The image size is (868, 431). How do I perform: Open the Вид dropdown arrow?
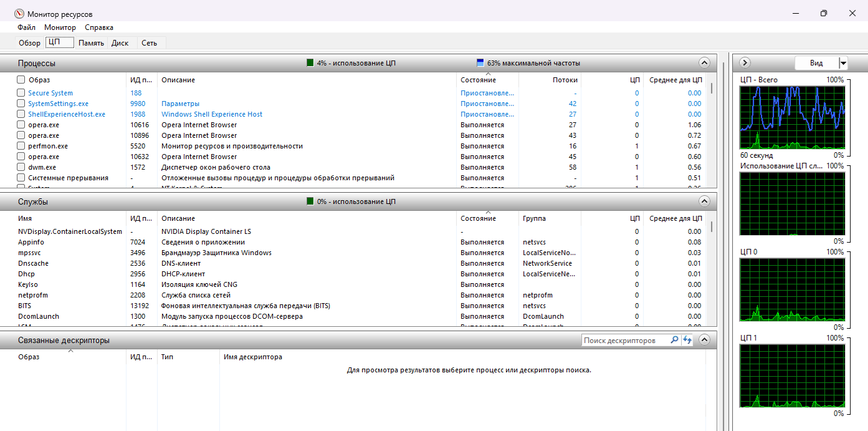(843, 63)
